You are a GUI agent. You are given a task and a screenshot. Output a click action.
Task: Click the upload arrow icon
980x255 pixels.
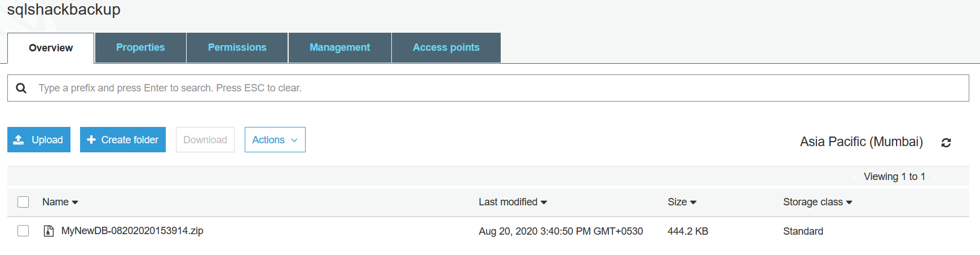pyautogui.click(x=19, y=140)
